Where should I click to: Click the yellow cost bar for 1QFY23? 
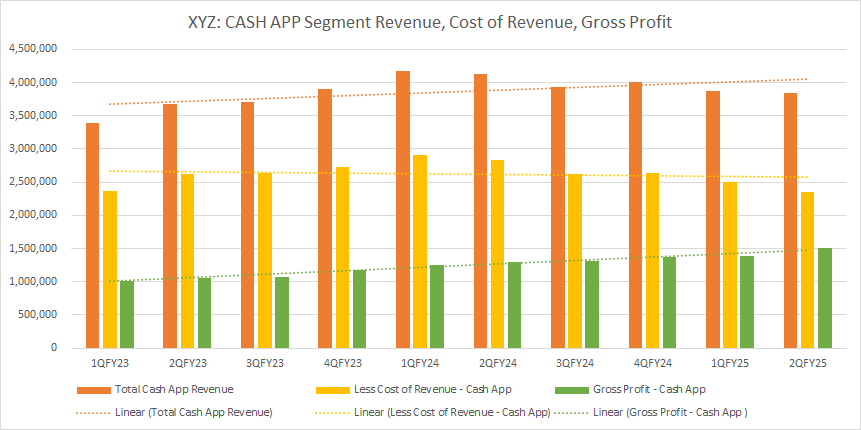point(110,270)
